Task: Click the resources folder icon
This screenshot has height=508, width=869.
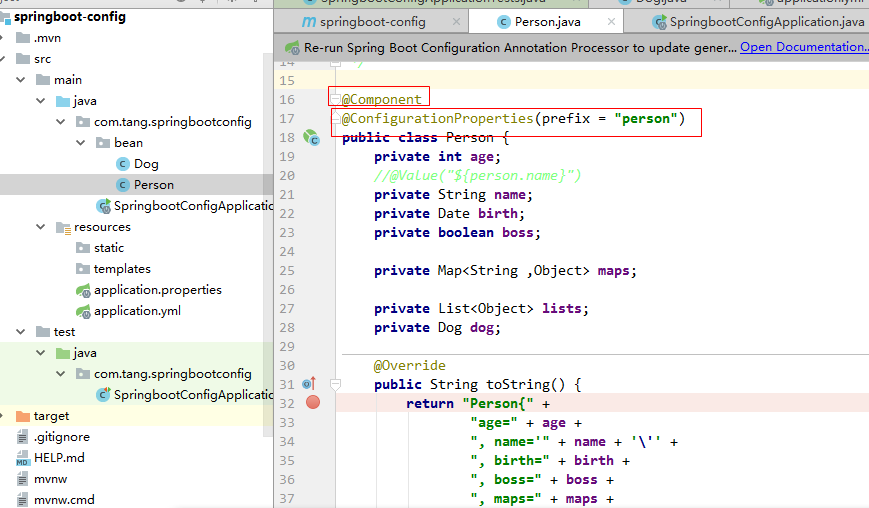Action: [63, 227]
